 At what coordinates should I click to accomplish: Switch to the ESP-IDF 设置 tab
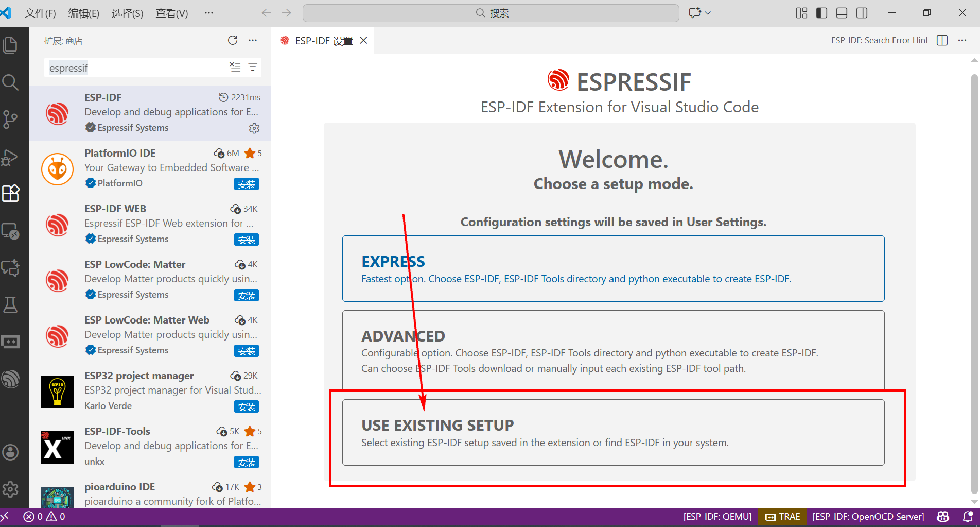(324, 41)
